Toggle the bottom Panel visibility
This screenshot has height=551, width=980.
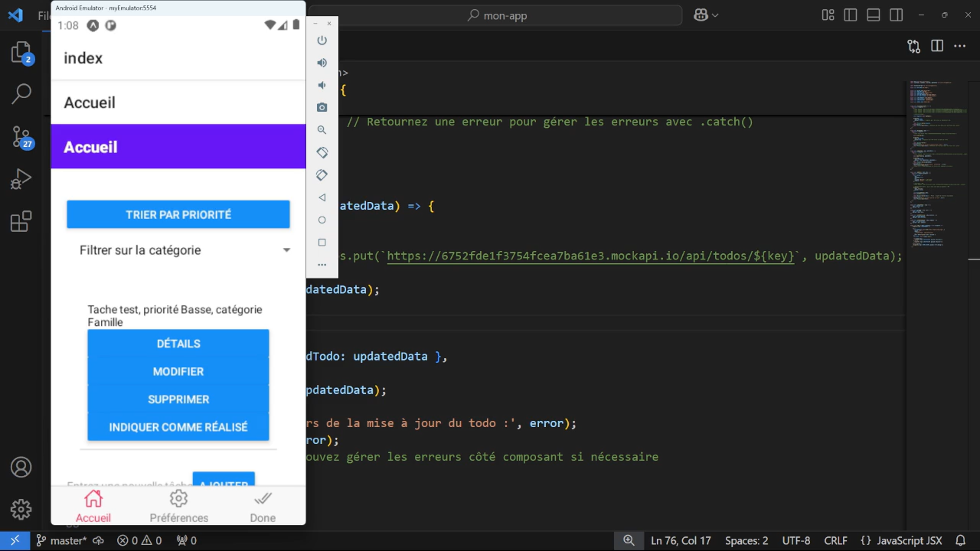tap(873, 15)
